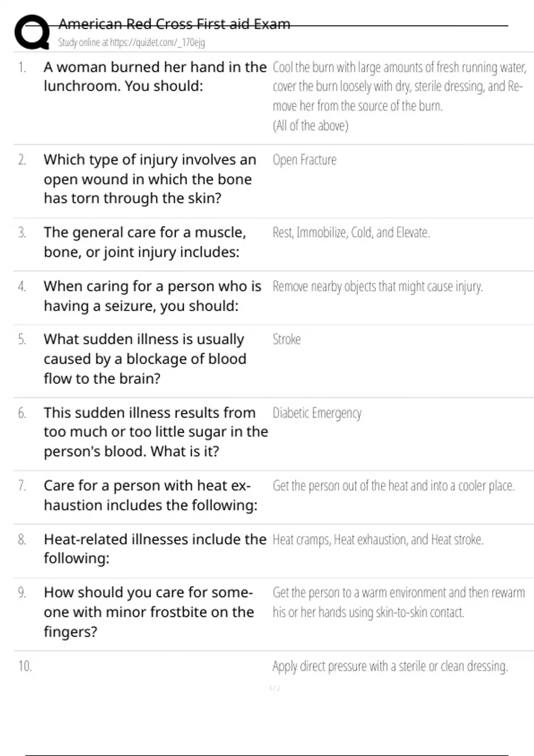This screenshot has width=534, height=756.
Task: Click the seizure care question
Action: click(152, 296)
